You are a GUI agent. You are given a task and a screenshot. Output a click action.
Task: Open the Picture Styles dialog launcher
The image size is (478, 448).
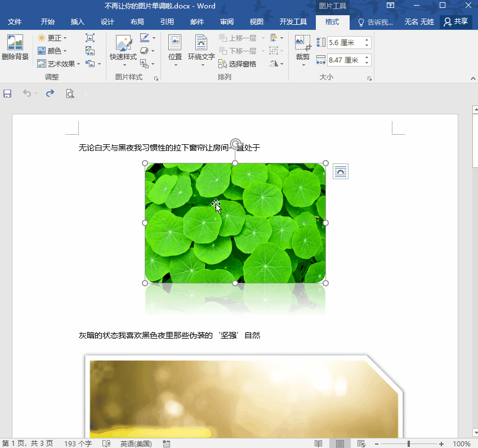pyautogui.click(x=156, y=78)
